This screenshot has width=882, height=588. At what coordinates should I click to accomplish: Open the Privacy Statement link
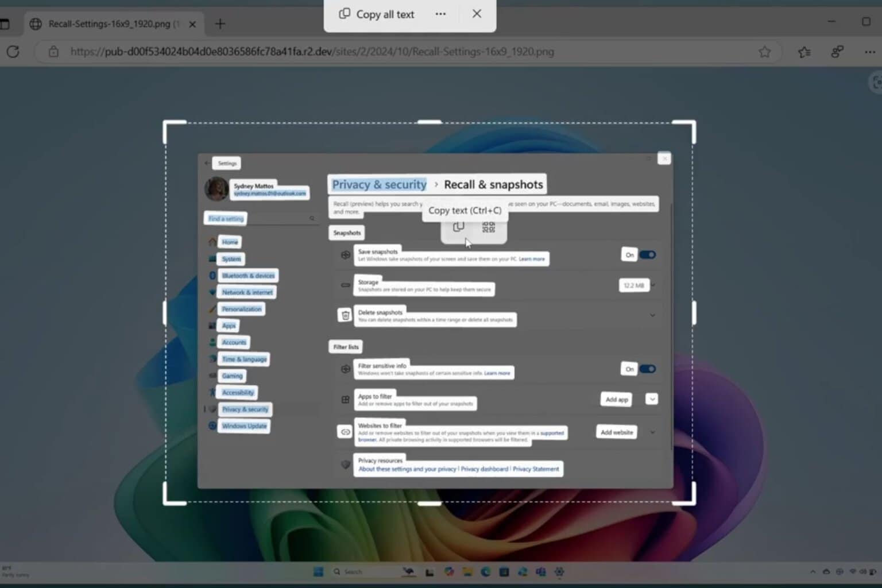coord(536,469)
